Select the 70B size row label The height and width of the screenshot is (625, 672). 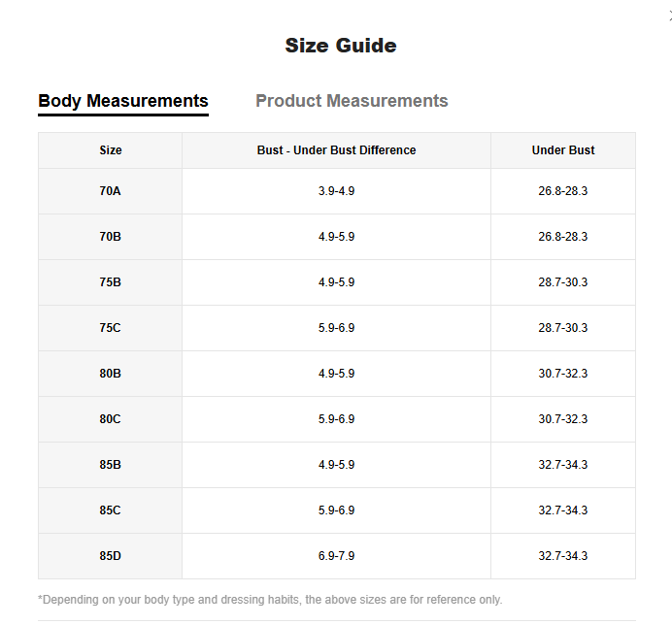click(x=110, y=237)
